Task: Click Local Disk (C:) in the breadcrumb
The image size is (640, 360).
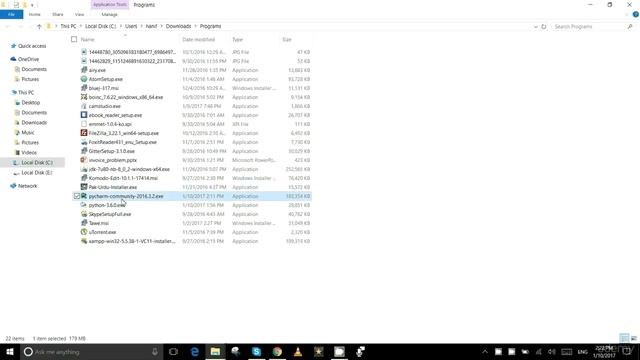Action: 100,26
